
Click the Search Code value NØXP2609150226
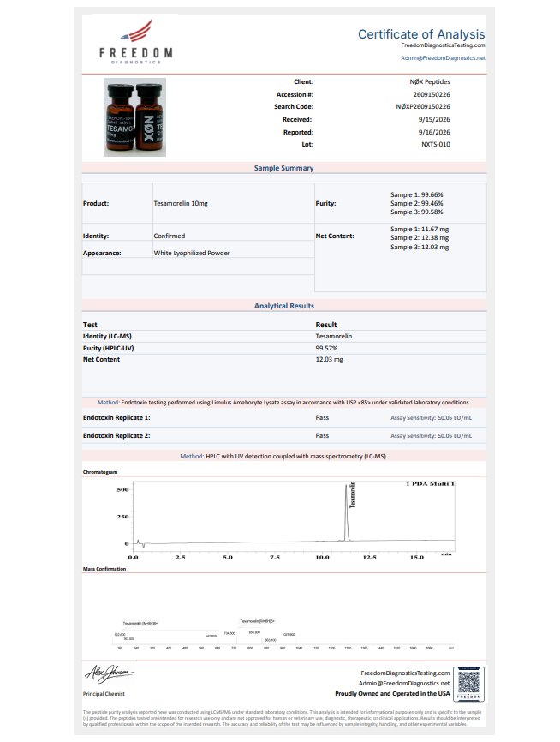coord(423,107)
